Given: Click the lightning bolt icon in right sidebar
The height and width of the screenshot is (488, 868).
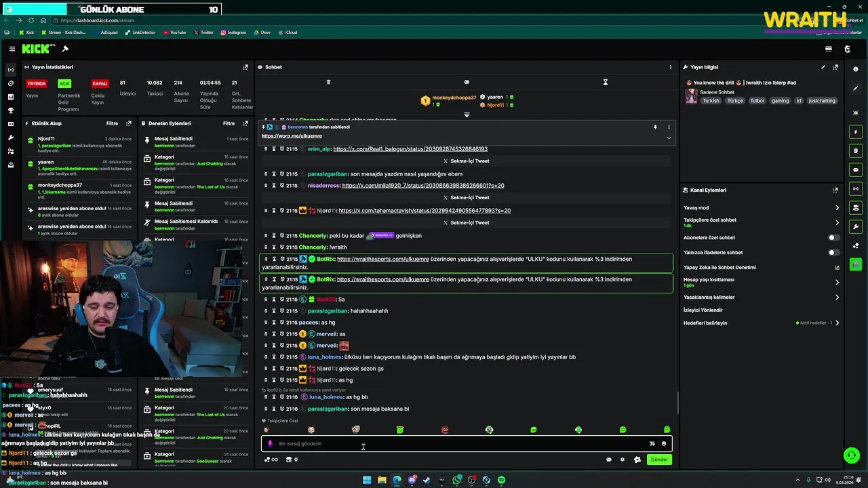Looking at the screenshot, I should (856, 131).
